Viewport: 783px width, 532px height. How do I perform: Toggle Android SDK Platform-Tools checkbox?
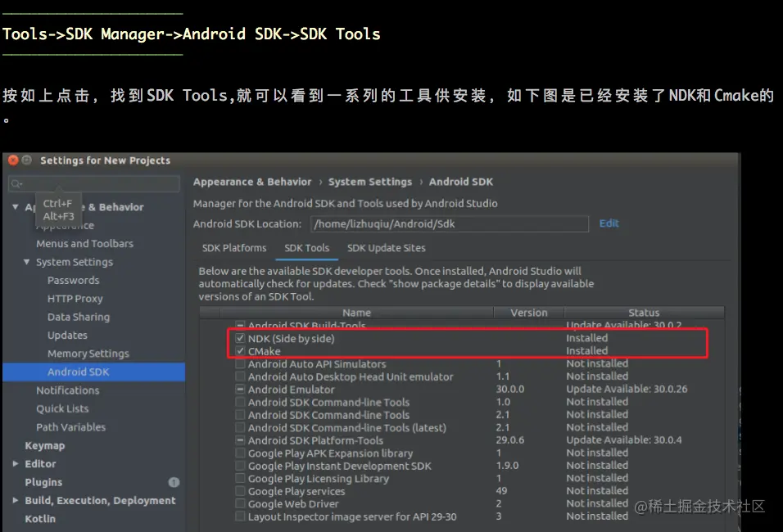pos(240,440)
